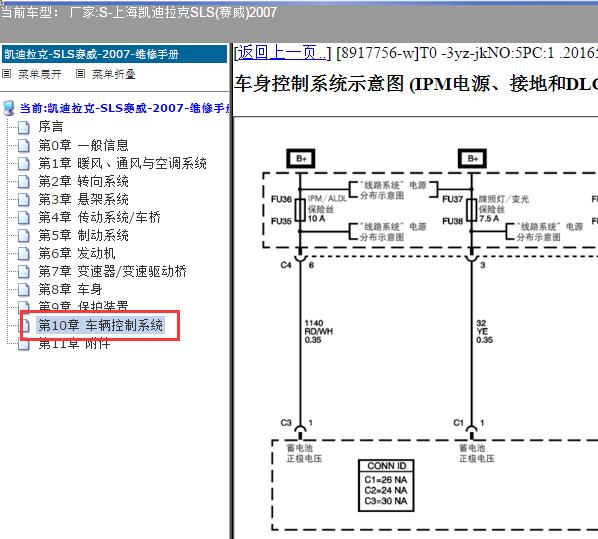Viewport: 598px width, 539px height.
Task: Open 第8章 车身
Action: point(70,289)
